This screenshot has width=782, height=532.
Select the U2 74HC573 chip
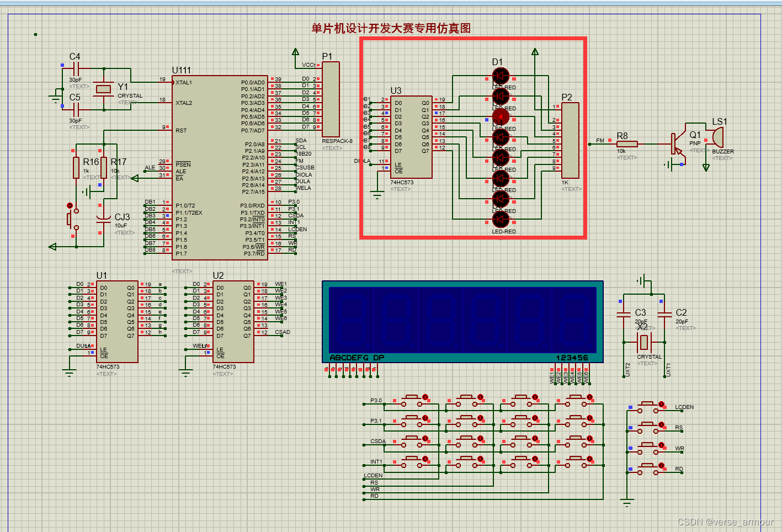pos(233,322)
